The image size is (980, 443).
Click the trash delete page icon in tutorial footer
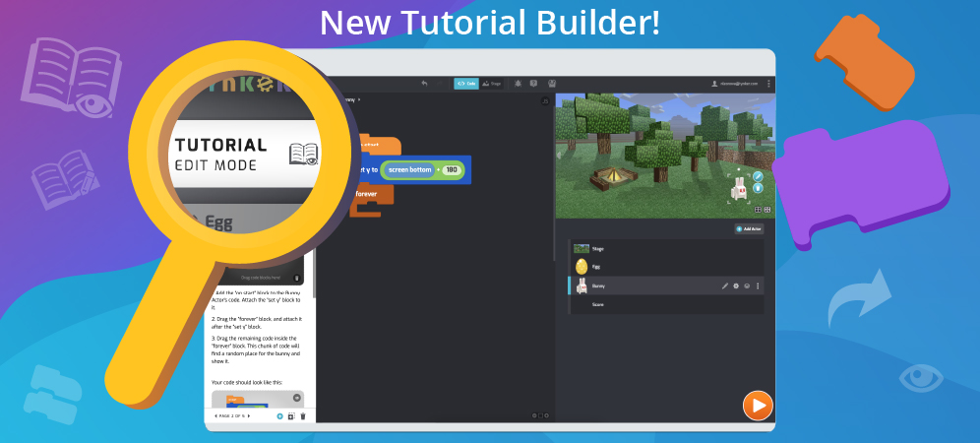click(303, 416)
